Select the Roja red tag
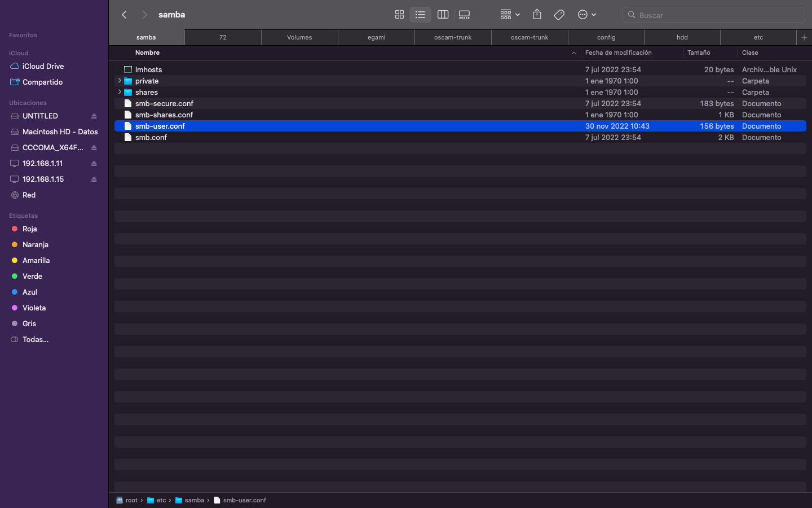Image resolution: width=812 pixels, height=508 pixels. pyautogui.click(x=29, y=229)
